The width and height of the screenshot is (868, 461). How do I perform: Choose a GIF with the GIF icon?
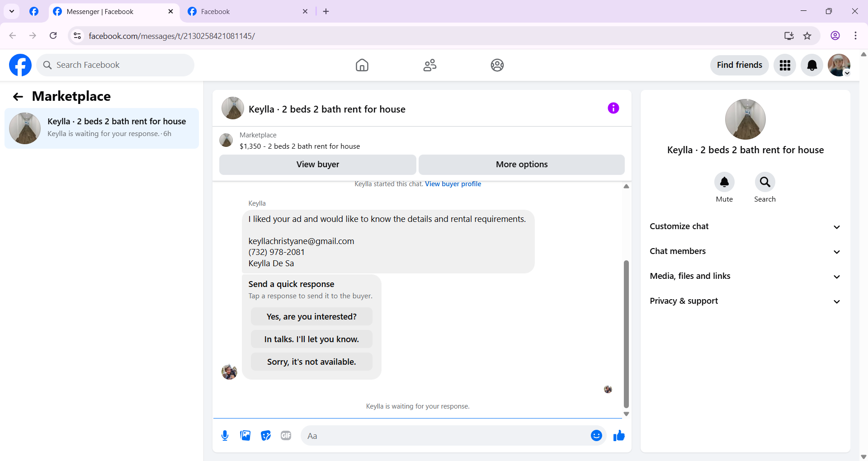tap(286, 436)
